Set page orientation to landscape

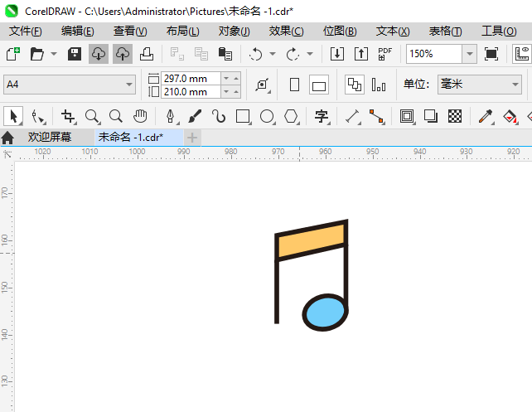point(319,85)
